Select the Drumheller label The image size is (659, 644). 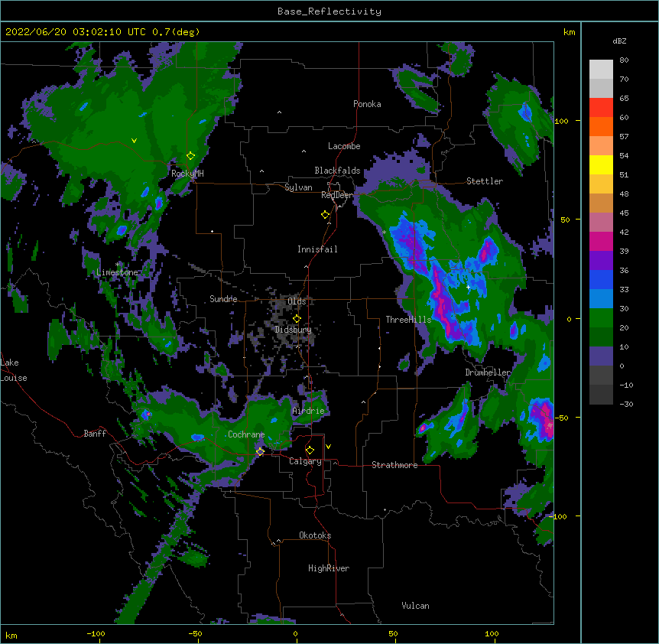[488, 372]
